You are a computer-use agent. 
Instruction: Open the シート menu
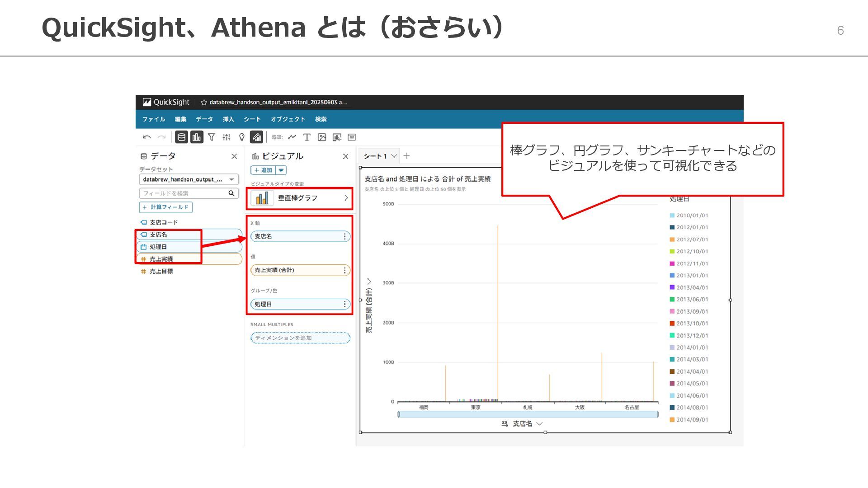tap(252, 119)
